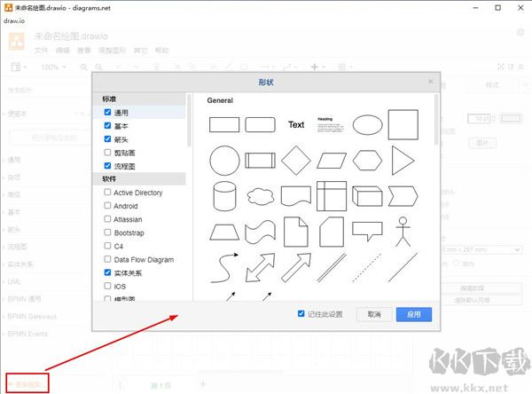Pick the single block Arrow shape
The height and width of the screenshot is (394, 532).
296,268
